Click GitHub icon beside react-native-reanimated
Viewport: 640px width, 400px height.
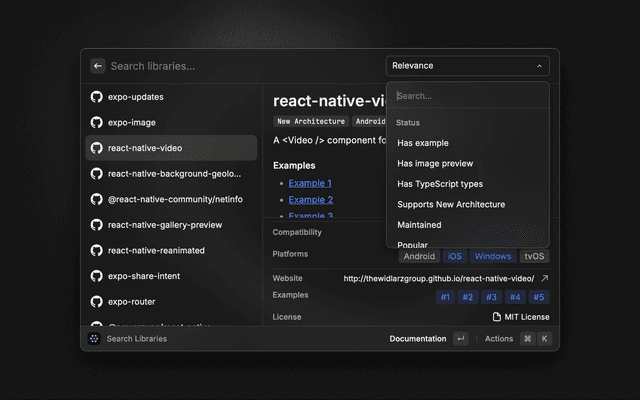tap(97, 250)
